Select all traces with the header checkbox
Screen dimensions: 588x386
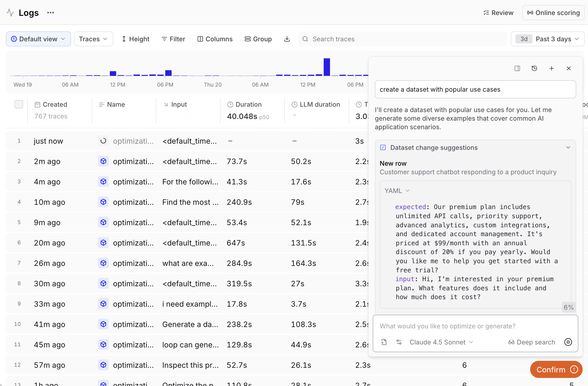[18, 104]
